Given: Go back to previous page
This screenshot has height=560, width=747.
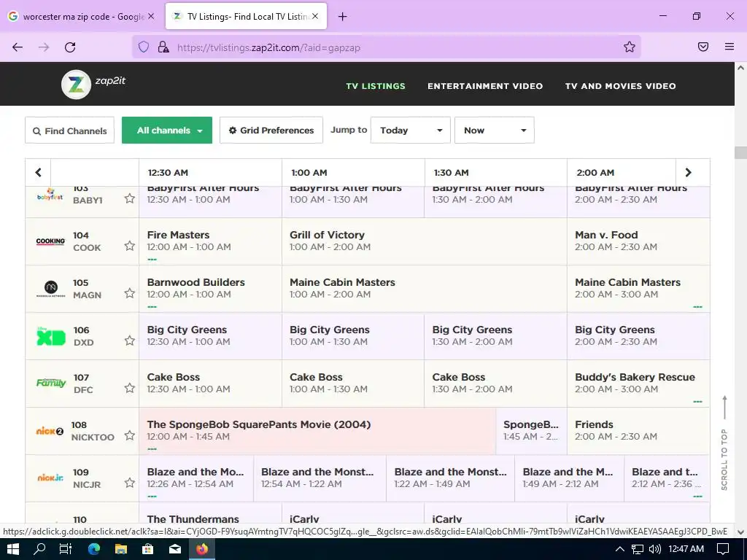Looking at the screenshot, I should pos(18,47).
